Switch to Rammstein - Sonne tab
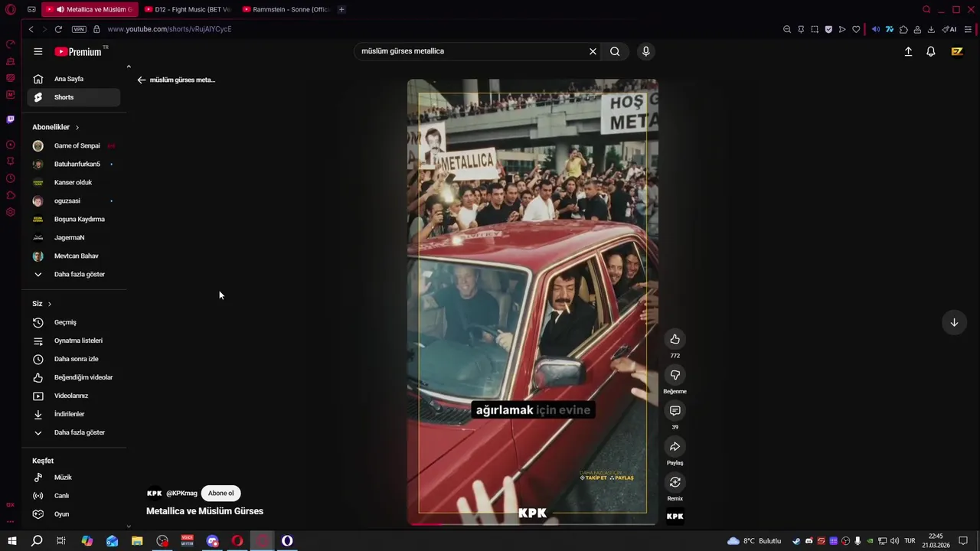Screen dimensions: 980x551 point(286,9)
